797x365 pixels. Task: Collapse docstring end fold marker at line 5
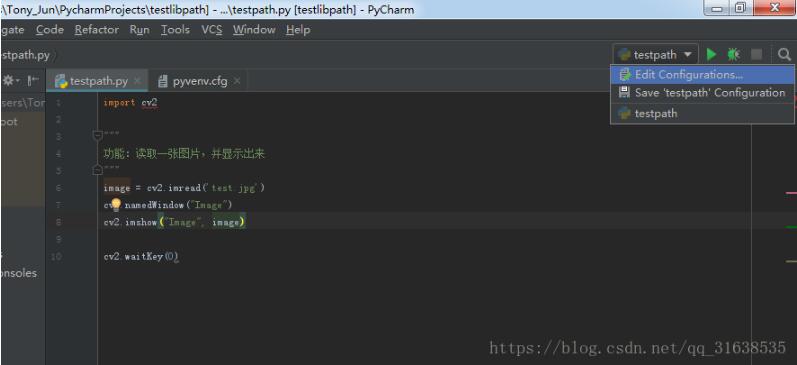point(98,170)
